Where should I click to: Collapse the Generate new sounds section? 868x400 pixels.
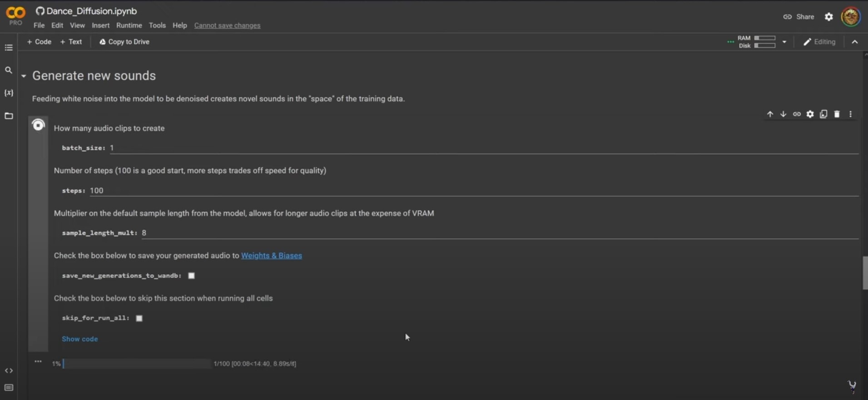(24, 76)
